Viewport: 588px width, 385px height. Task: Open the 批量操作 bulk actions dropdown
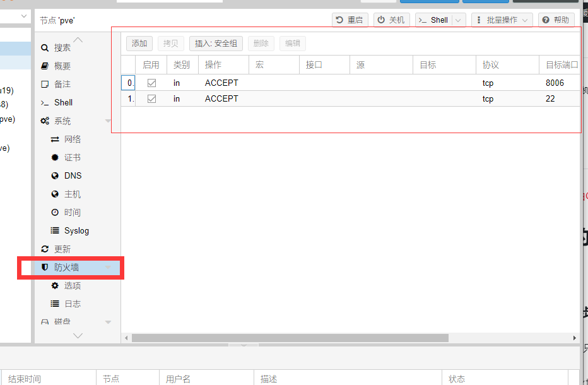[x=502, y=20]
